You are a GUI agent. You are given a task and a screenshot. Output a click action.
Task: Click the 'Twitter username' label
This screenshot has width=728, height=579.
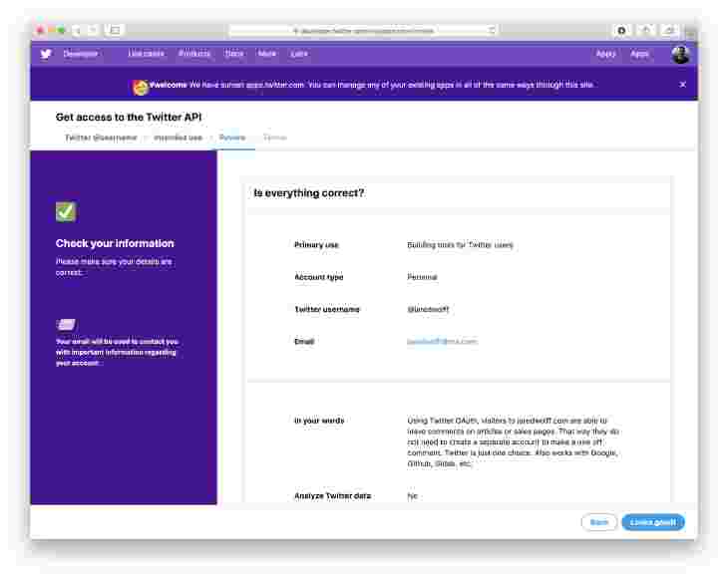click(x=327, y=309)
